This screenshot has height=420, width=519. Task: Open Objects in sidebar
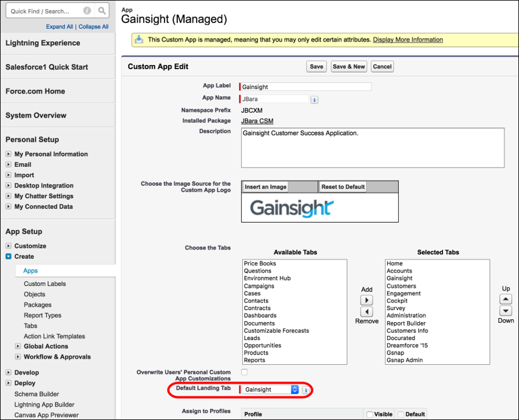[x=35, y=294]
